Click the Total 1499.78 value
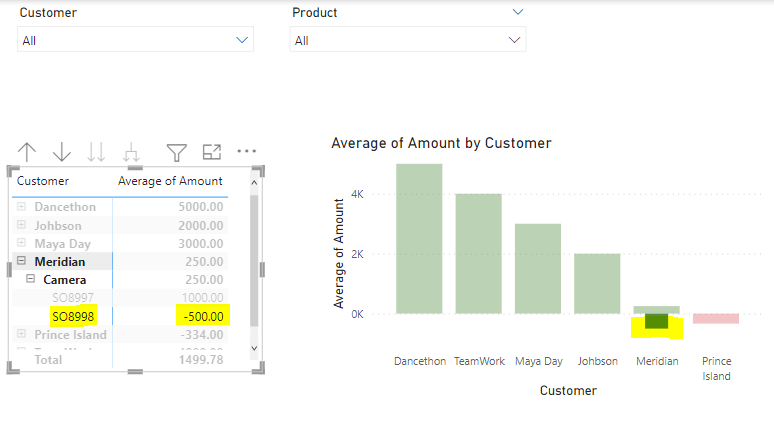The image size is (774, 446). [x=201, y=360]
